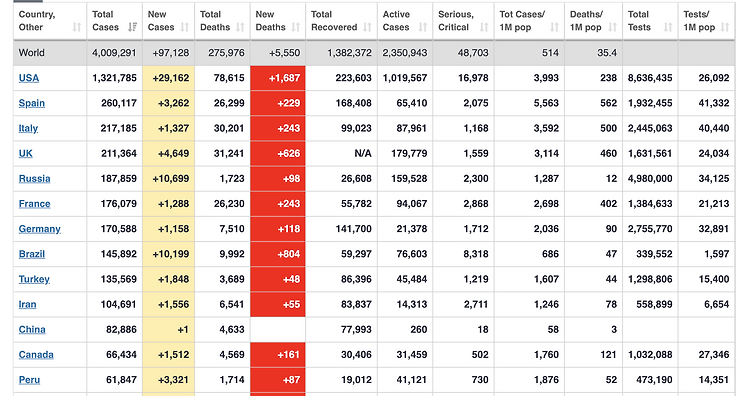
Task: Click the Total Recovered header text
Action: pos(334,21)
